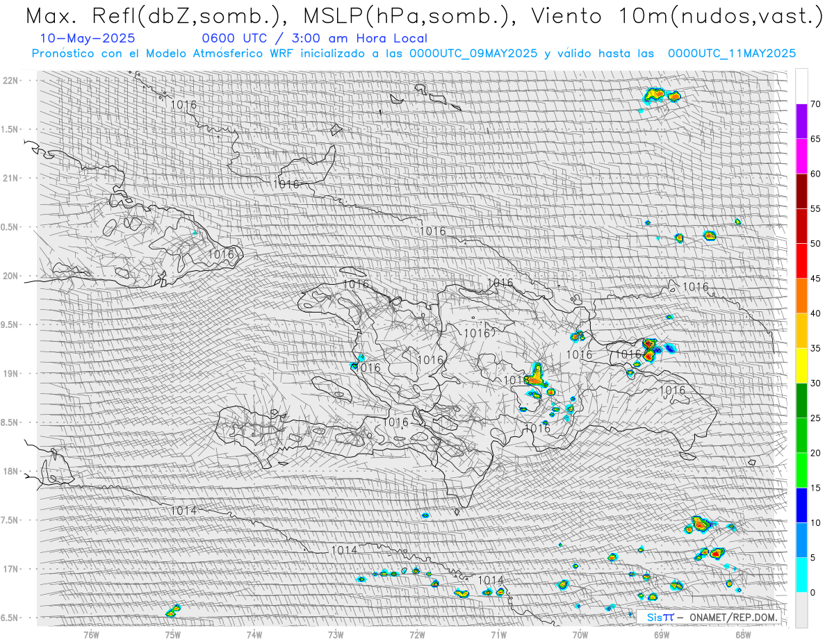Click colorbar value '15'

815,488
